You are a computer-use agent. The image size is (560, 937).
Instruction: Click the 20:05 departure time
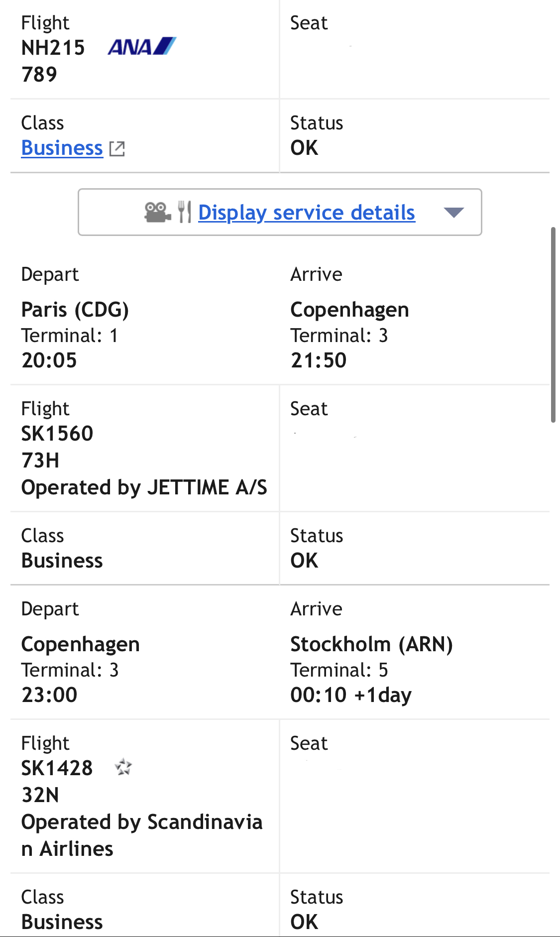point(49,360)
